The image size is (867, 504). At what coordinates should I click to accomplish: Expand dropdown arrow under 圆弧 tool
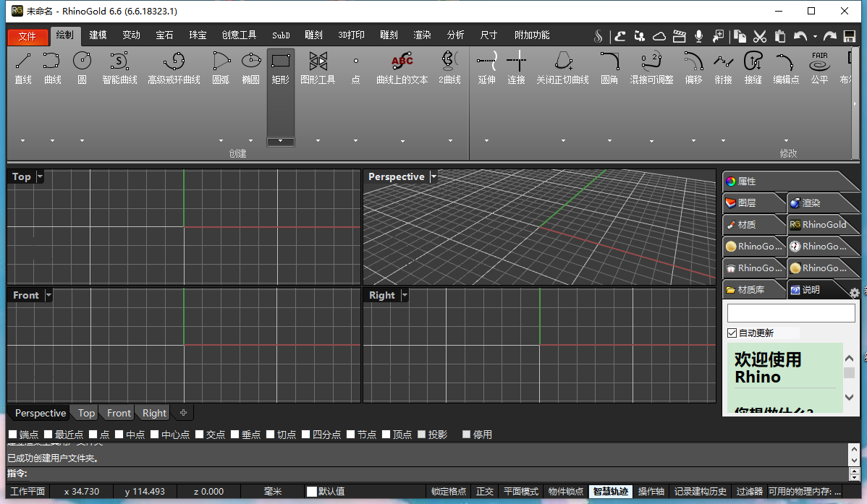[x=221, y=141]
